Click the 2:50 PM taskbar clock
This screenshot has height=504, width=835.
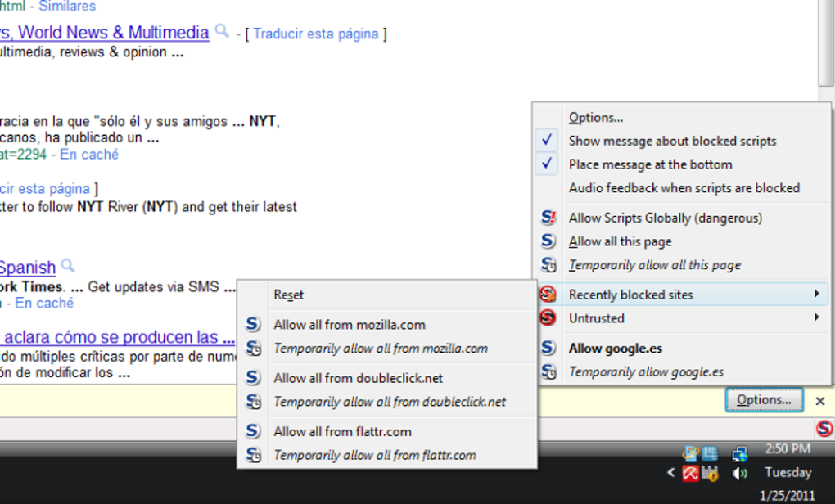click(788, 448)
